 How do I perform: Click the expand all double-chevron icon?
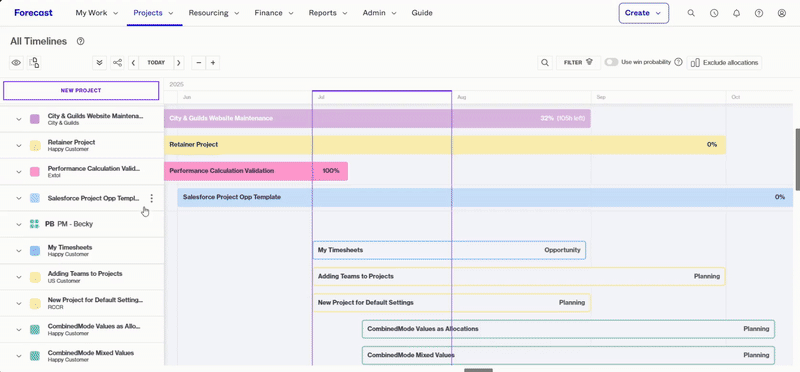99,63
